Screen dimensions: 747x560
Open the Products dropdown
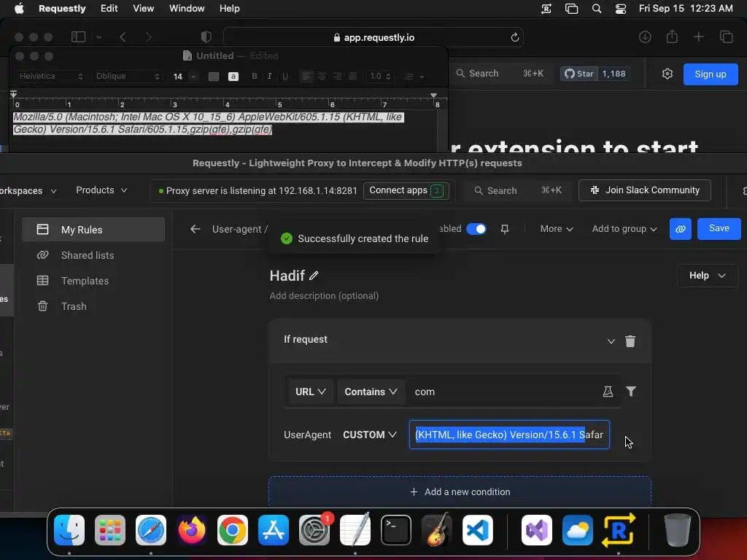101,190
